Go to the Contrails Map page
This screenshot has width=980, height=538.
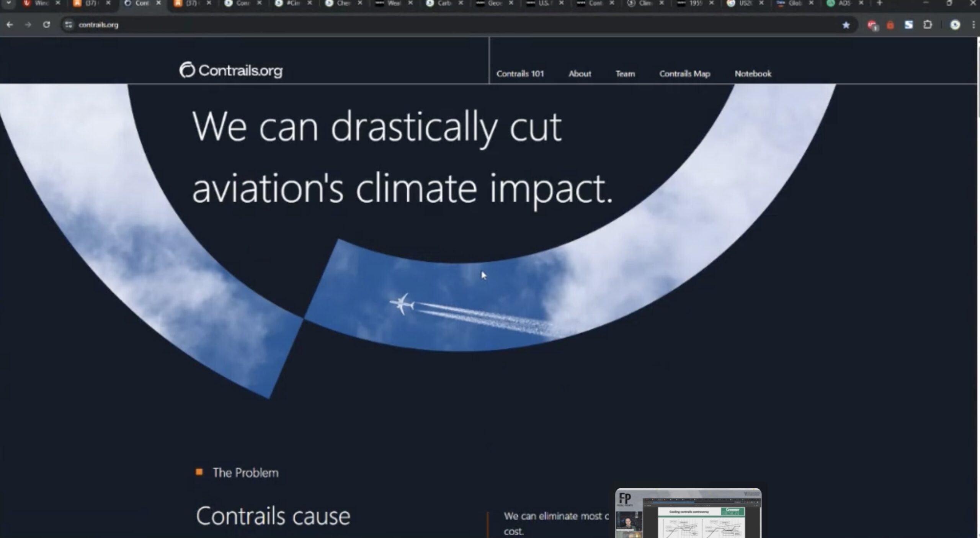click(684, 74)
